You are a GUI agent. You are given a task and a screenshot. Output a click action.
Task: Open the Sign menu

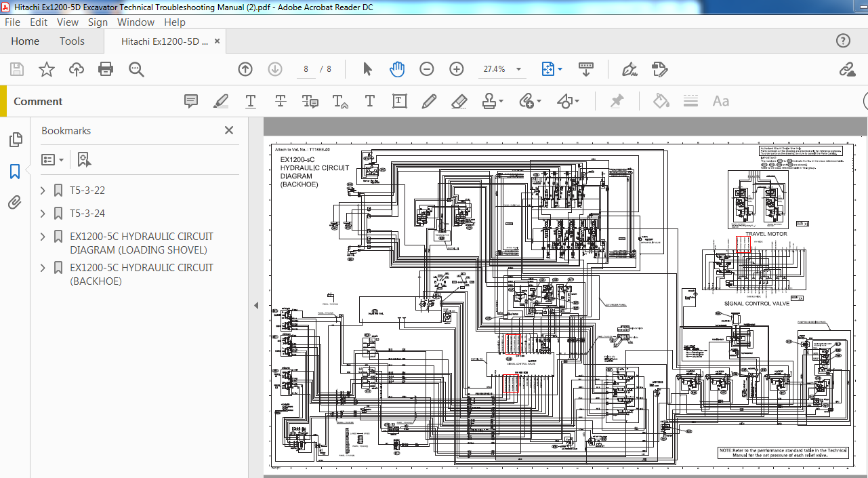pyautogui.click(x=98, y=22)
